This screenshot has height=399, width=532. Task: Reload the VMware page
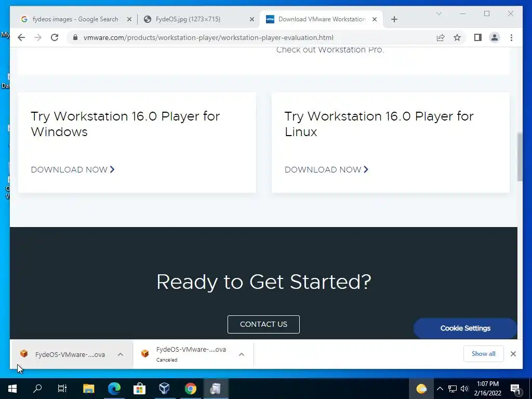[55, 37]
